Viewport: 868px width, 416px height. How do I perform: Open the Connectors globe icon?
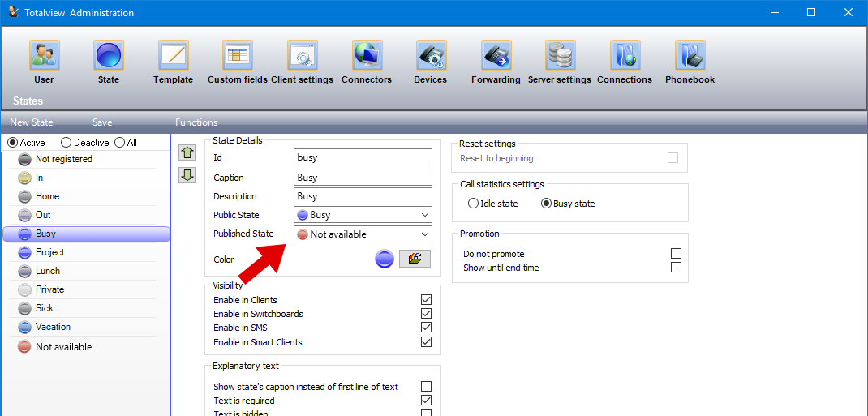coord(367,55)
